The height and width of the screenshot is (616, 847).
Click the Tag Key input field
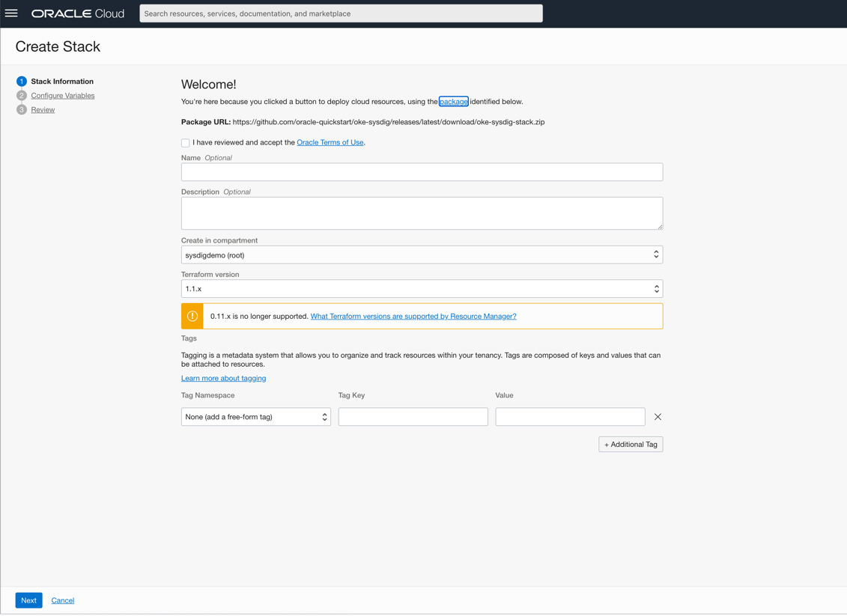tap(413, 417)
